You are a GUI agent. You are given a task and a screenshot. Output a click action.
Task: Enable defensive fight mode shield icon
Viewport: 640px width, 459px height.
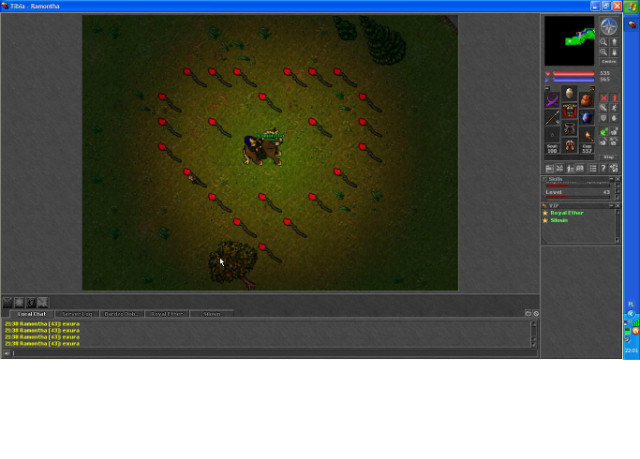[603, 118]
